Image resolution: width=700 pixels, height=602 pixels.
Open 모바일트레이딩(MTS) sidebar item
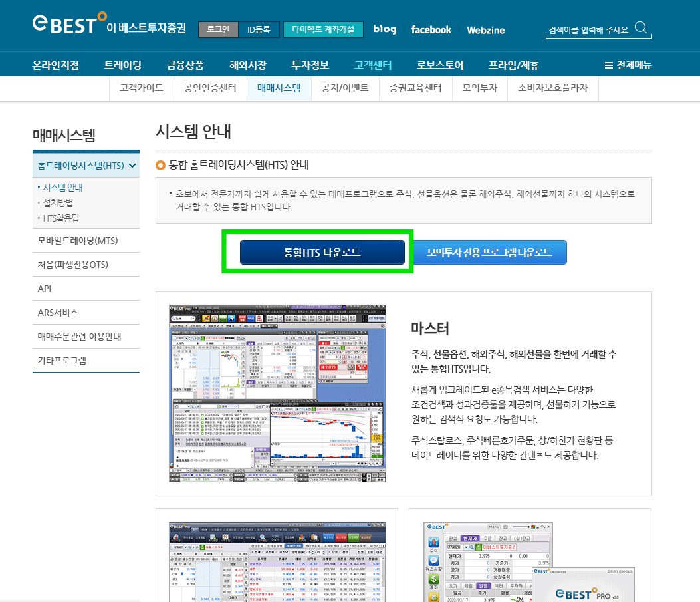pos(86,241)
